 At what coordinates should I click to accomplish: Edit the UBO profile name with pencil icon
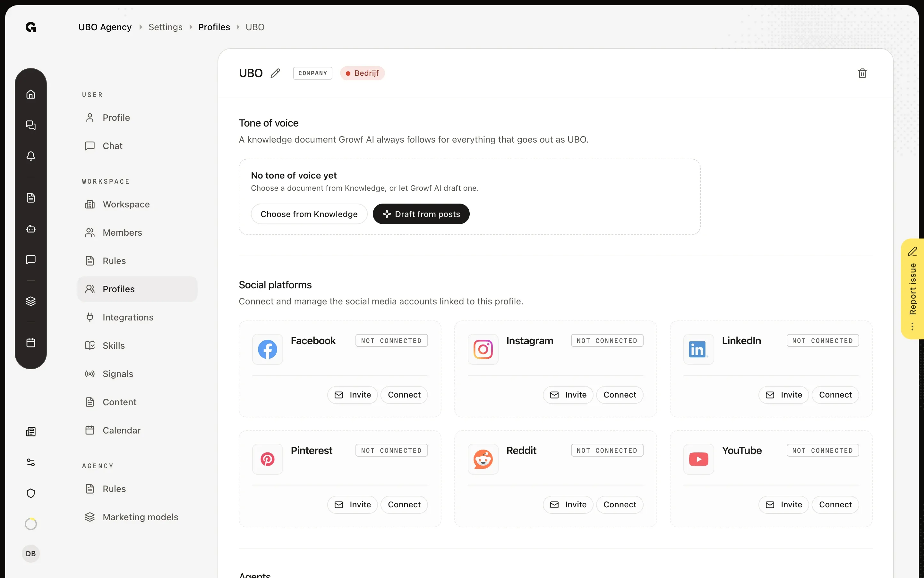(x=275, y=73)
